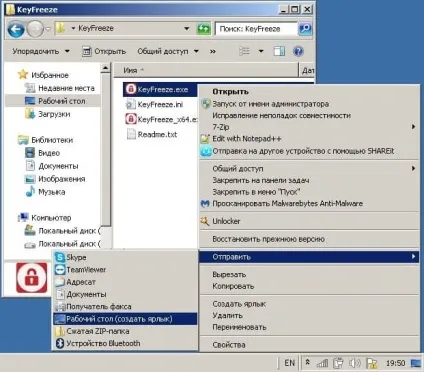Click Открыть in the context menu
This screenshot has height=372, width=424.
pyautogui.click(x=309, y=92)
